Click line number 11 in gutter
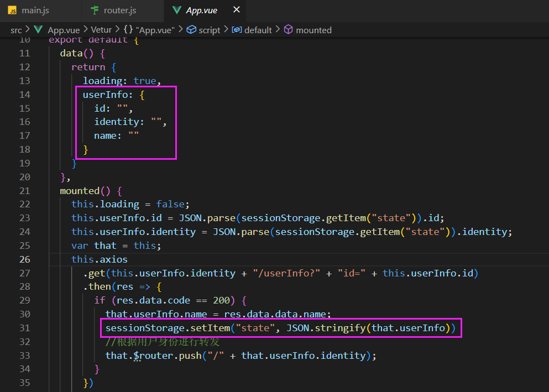 coord(24,53)
